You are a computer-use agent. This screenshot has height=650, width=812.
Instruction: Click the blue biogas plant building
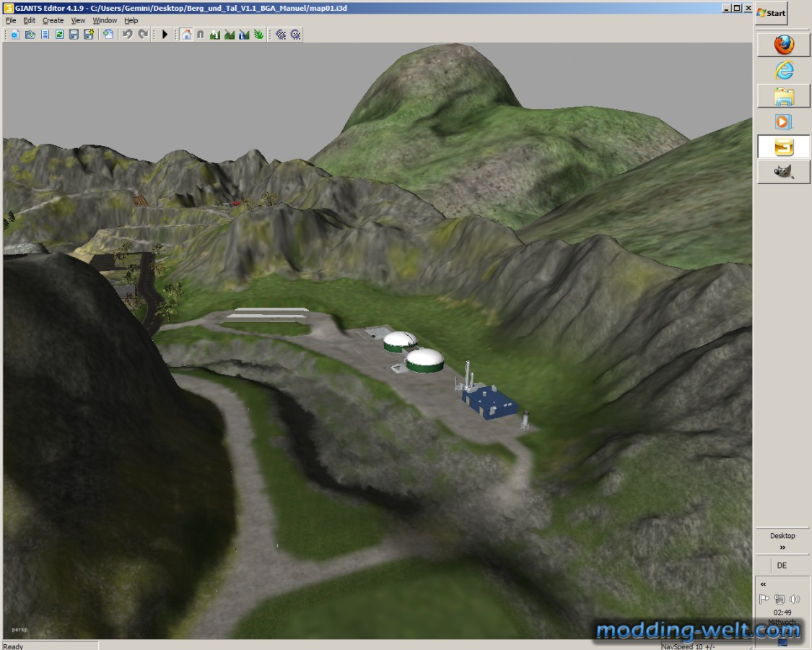[489, 402]
